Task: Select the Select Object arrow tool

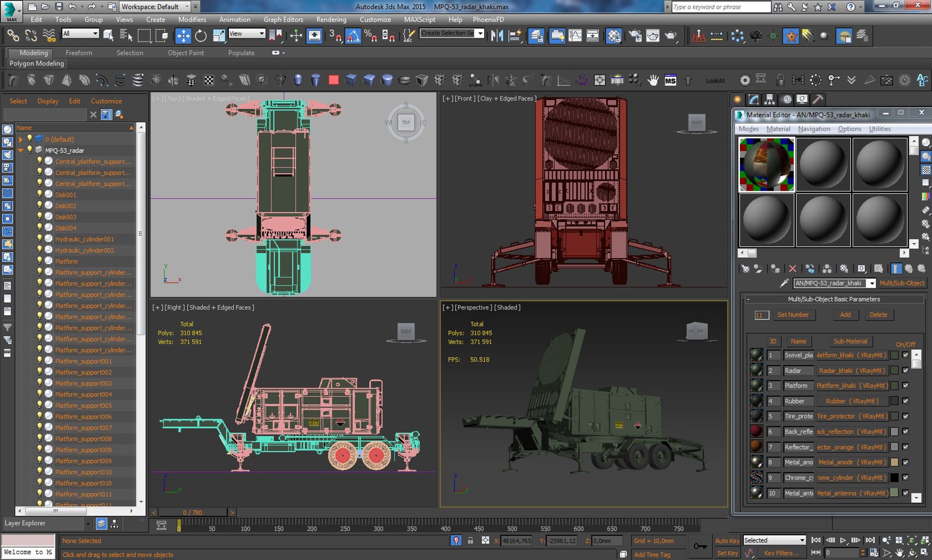Action: coord(108,36)
